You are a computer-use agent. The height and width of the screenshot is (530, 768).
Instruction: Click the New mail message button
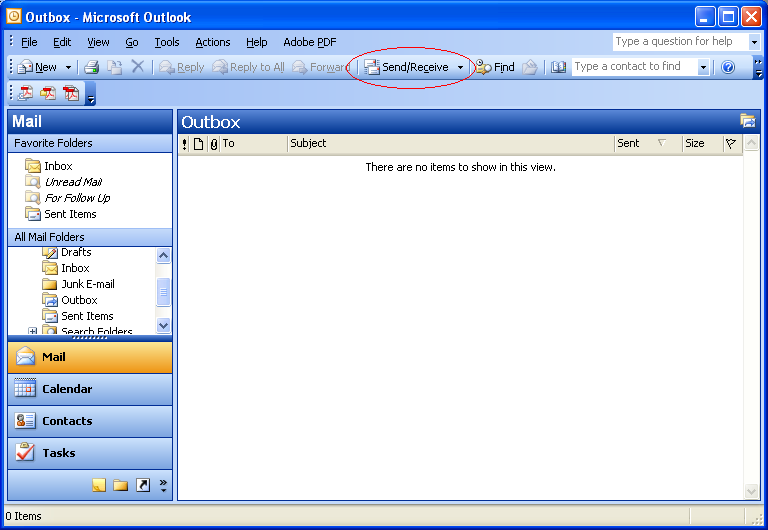click(x=37, y=67)
